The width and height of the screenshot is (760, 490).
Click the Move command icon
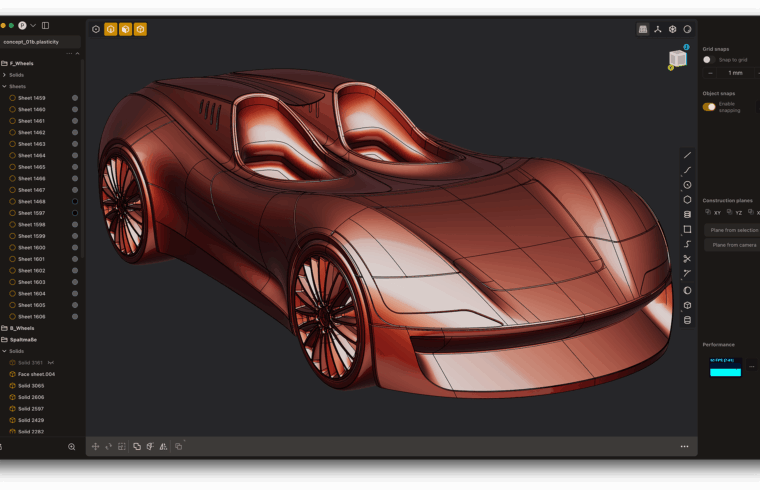(96, 446)
